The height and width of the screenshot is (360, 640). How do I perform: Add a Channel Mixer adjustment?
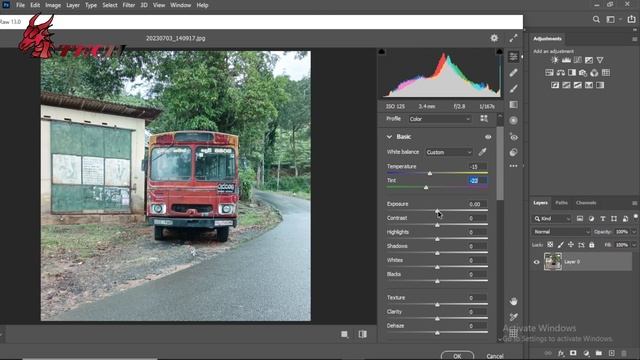(594, 73)
